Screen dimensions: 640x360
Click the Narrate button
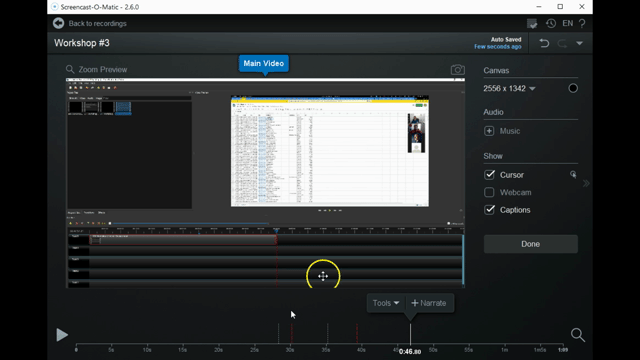coord(429,303)
